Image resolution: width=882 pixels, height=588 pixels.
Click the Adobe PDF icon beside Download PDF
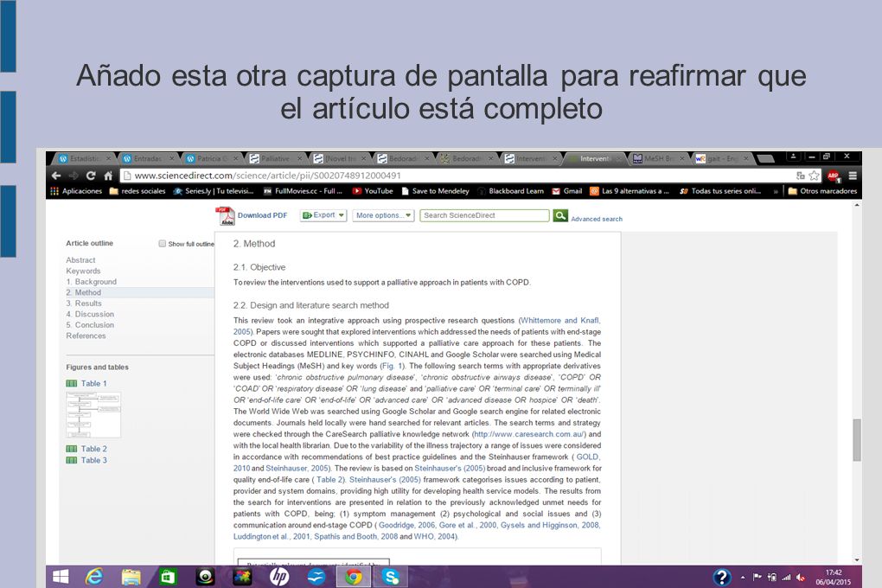tap(225, 216)
